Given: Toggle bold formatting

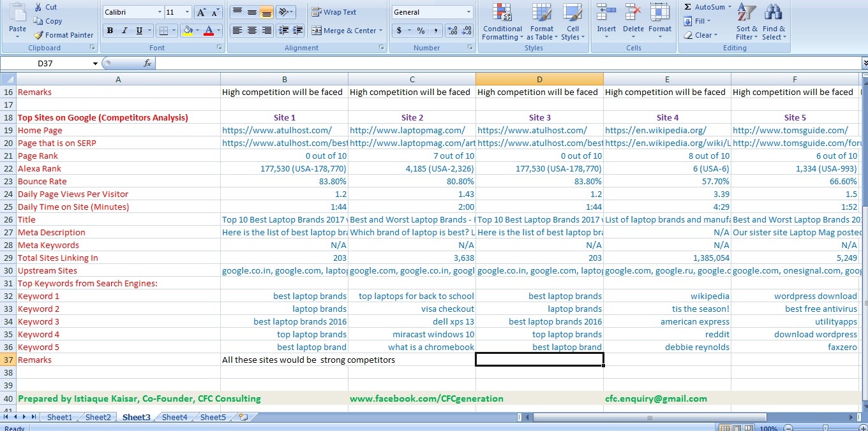Looking at the screenshot, I should pyautogui.click(x=109, y=30).
